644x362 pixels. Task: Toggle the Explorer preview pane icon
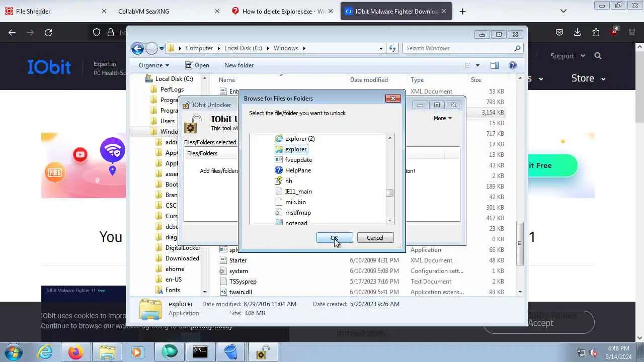pos(495,65)
